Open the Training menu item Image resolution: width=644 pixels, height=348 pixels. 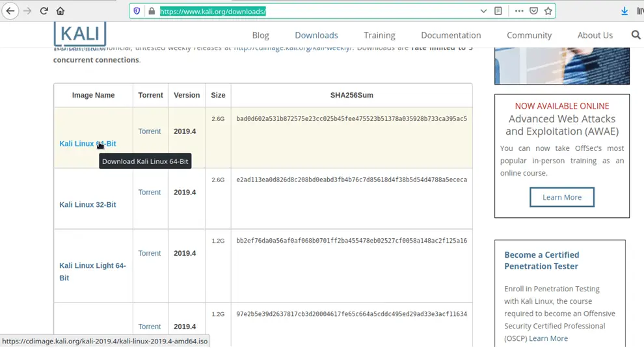pyautogui.click(x=379, y=35)
